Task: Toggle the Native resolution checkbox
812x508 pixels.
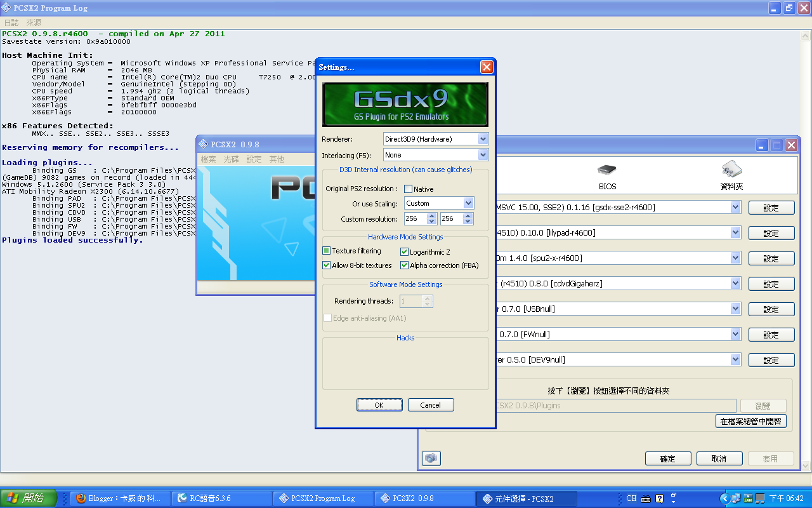Action: point(408,189)
